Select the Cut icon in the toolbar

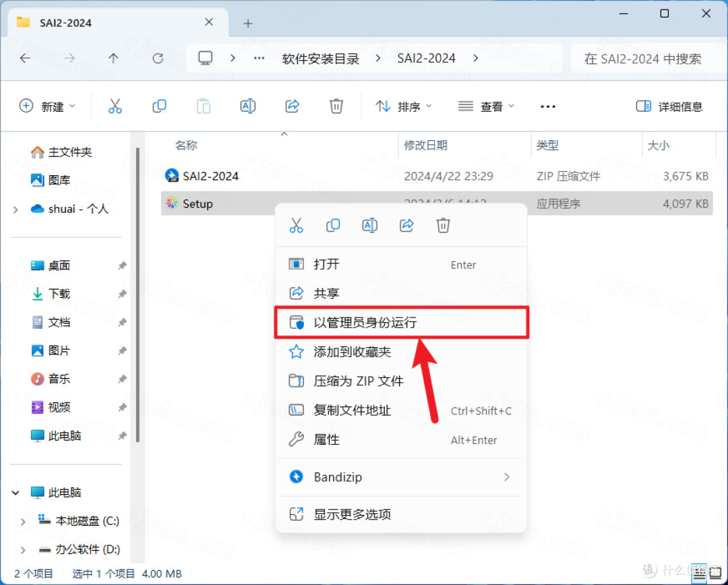[115, 106]
